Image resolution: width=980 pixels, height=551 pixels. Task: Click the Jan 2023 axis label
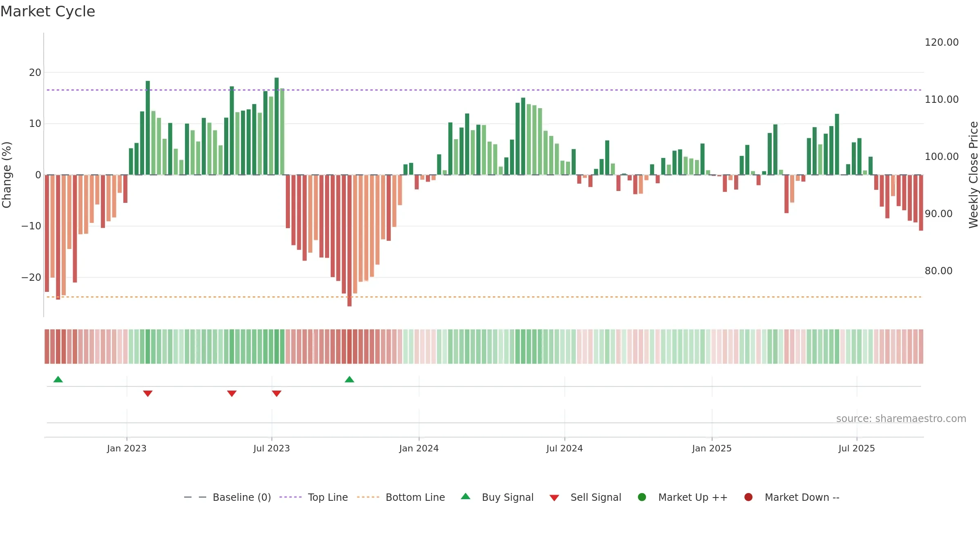pos(127,448)
